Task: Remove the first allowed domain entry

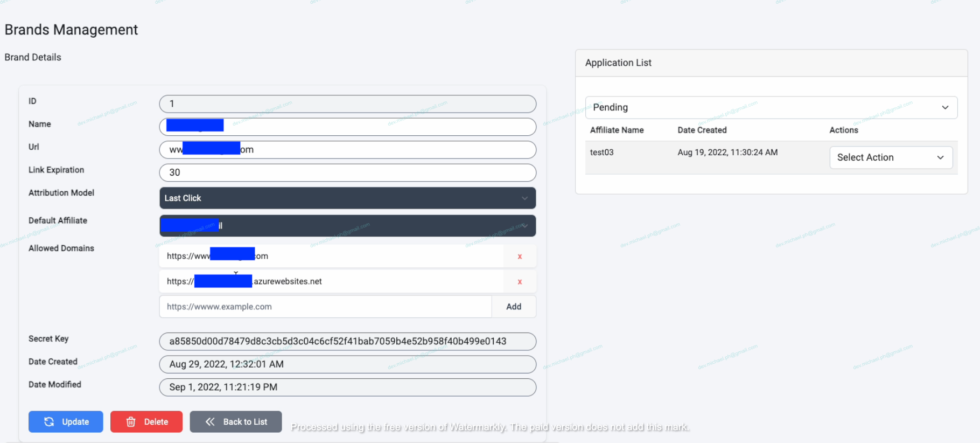Action: [x=520, y=257]
